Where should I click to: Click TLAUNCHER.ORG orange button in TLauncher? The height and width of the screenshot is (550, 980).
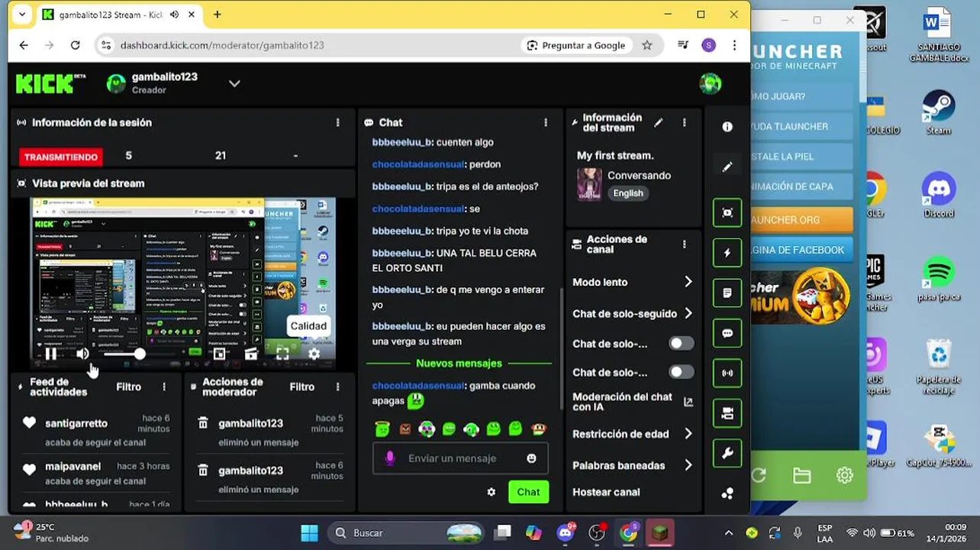point(801,219)
